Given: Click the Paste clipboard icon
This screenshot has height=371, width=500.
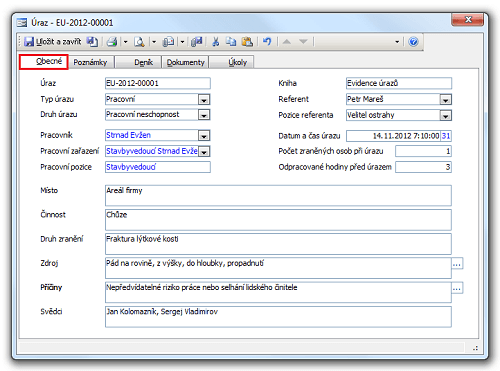Looking at the screenshot, I should coord(247,42).
